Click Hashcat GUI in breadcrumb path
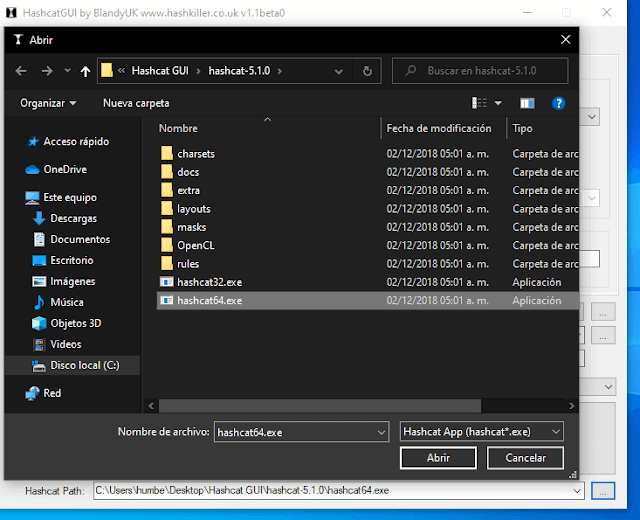The image size is (640, 520). pos(160,71)
